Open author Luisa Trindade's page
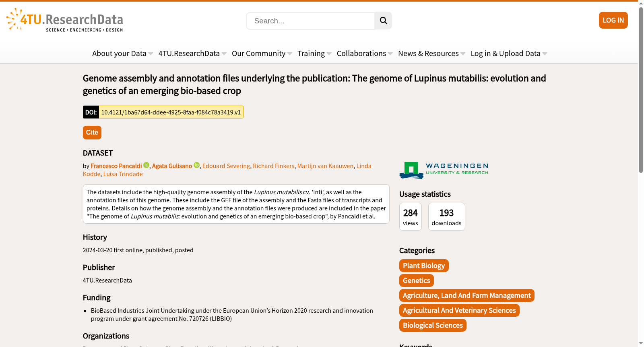Viewport: 644px width, 347px height. pos(123,174)
